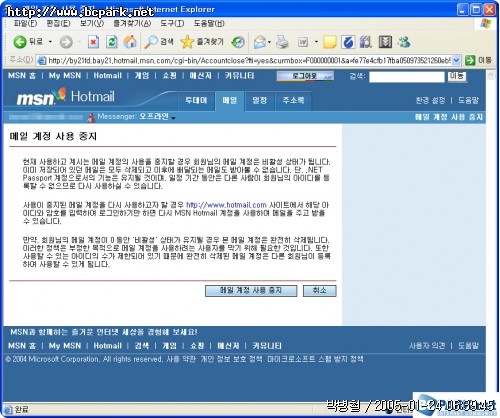Click the status bar 완료 page icon
Viewport: 500px width, 418px height.
(x=8, y=409)
